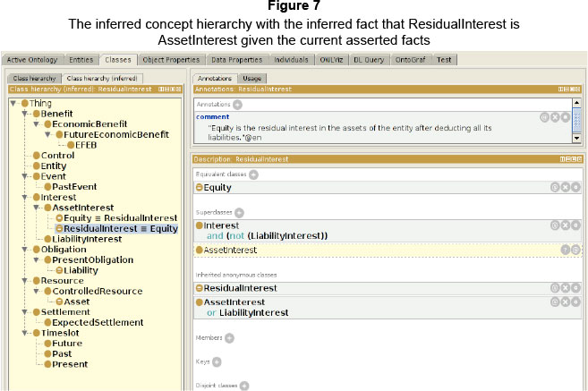
Task: Collapse the Benefit tree branch
Action: click(26, 114)
